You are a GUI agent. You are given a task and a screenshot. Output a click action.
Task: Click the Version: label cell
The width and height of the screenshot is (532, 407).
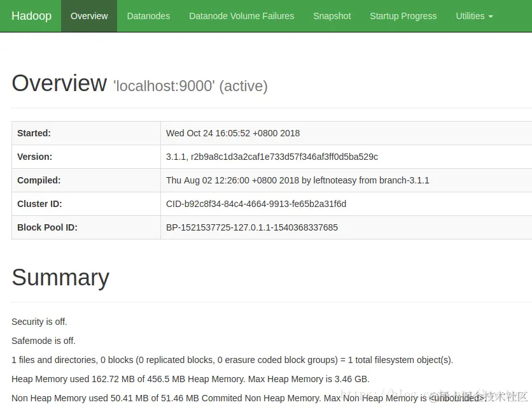pyautogui.click(x=86, y=157)
